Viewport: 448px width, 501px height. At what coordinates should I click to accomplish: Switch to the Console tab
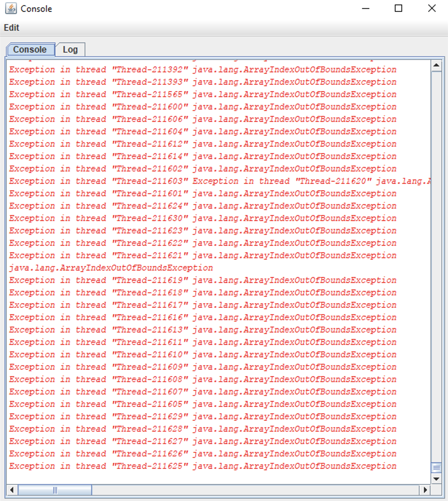30,50
